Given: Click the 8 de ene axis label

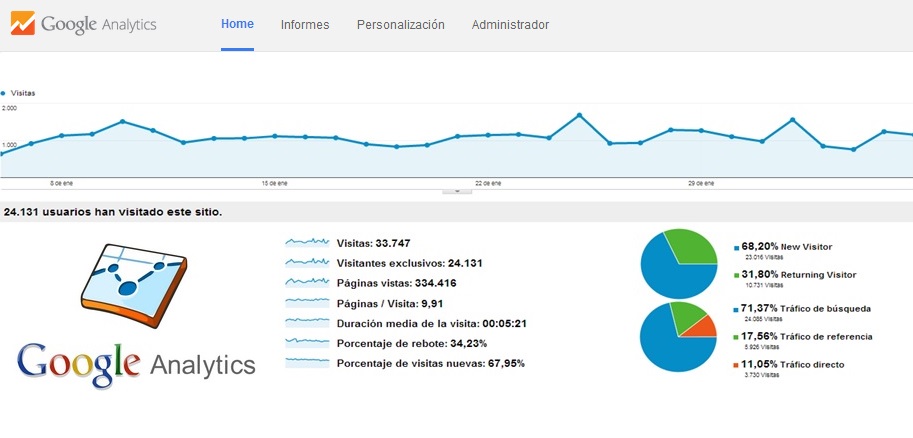Looking at the screenshot, I should pyautogui.click(x=61, y=183).
